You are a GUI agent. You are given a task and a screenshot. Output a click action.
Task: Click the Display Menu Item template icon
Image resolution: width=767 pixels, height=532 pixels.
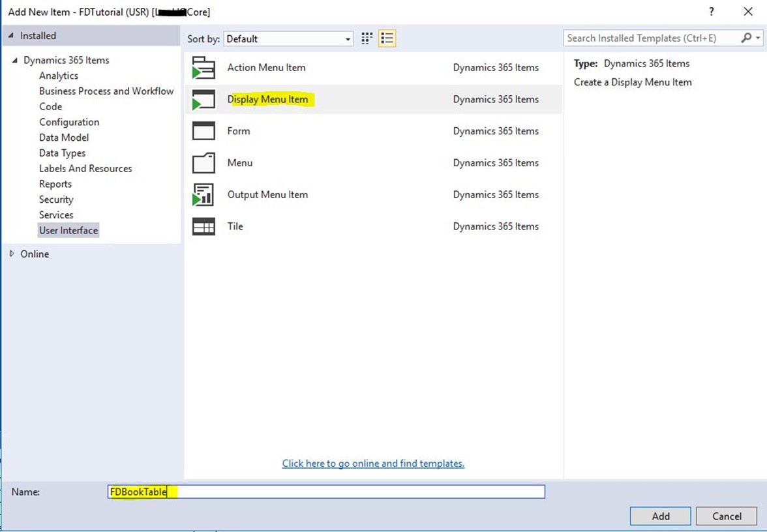[203, 99]
